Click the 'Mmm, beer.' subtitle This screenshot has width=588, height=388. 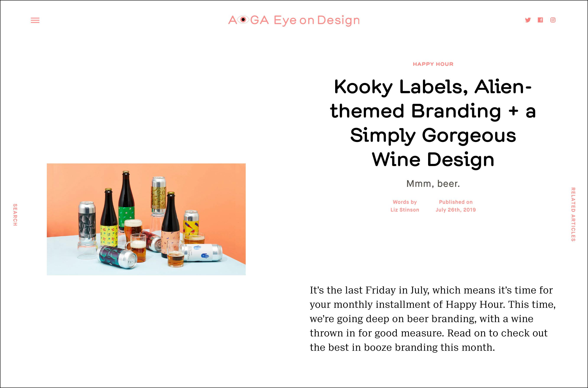point(433,184)
